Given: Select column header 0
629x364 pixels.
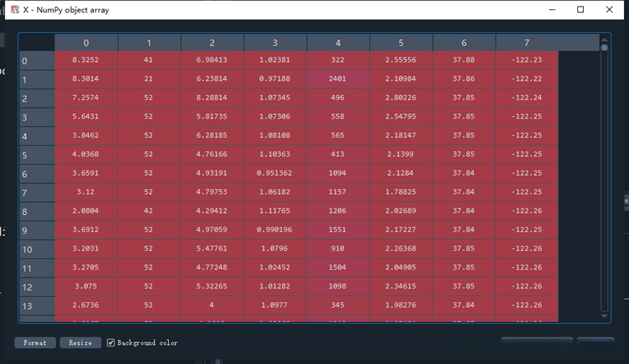Looking at the screenshot, I should 87,42.
